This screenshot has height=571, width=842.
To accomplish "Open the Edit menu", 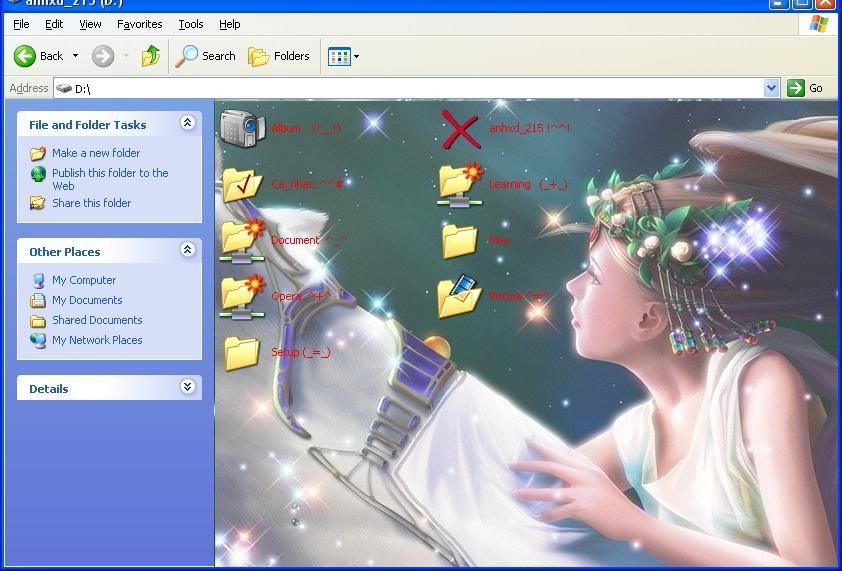I will pos(54,24).
